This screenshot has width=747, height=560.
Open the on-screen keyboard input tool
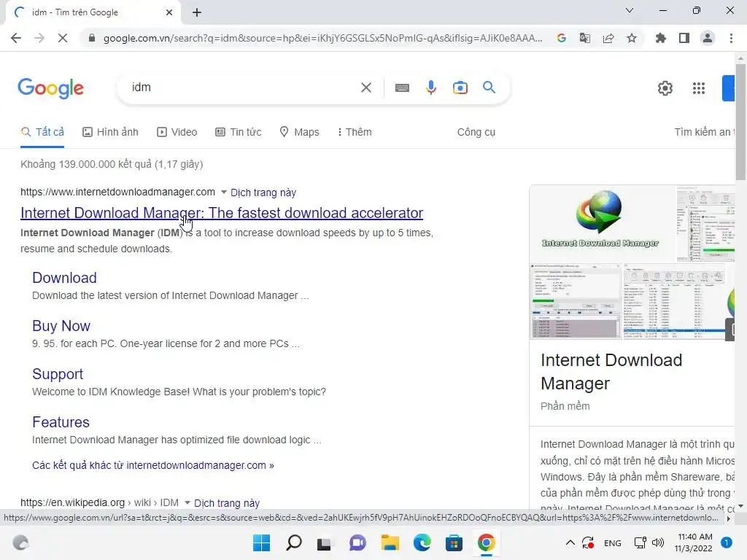coord(402,87)
